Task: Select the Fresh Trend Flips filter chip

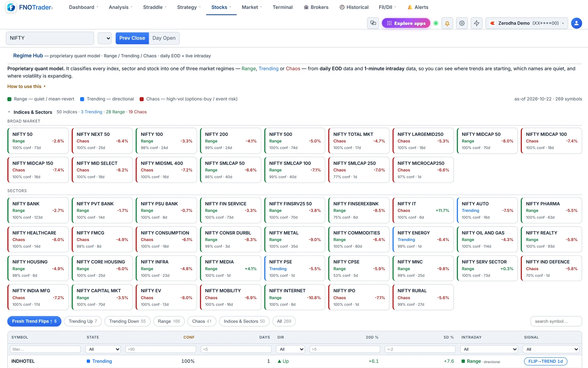Action: [34, 321]
